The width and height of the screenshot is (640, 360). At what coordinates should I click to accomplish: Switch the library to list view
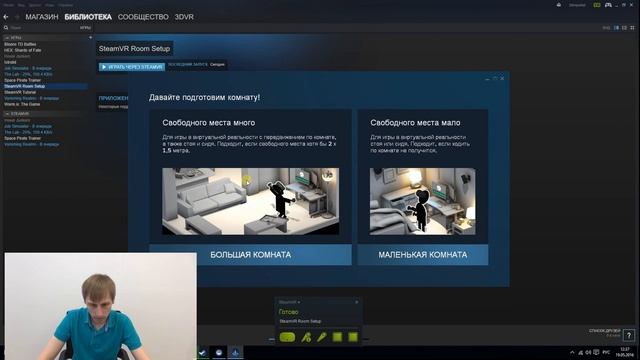point(624,28)
